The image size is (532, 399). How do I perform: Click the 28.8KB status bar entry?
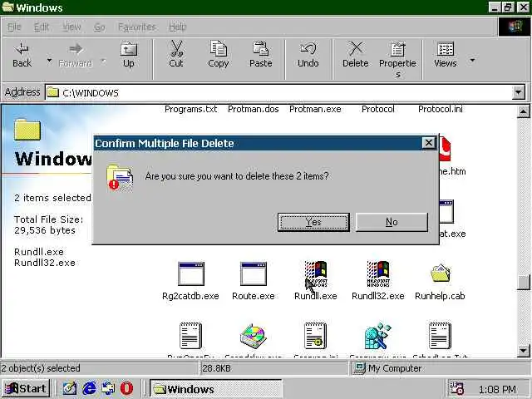[216, 368]
